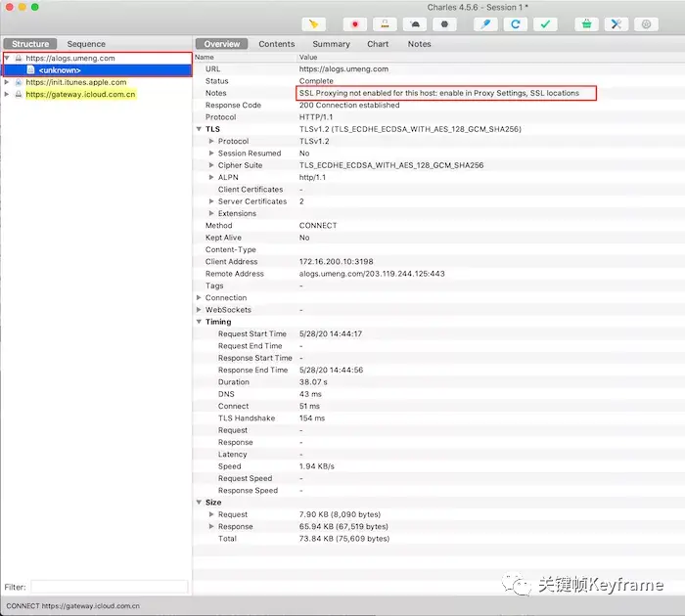685x616 pixels.
Task: Expand the Cipher Suite row
Action: coord(211,165)
